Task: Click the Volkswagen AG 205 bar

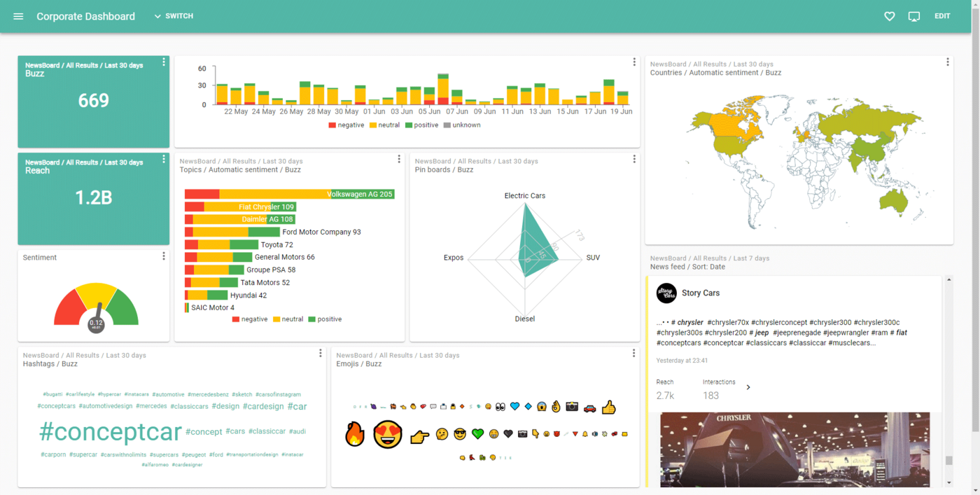Action: tap(290, 194)
